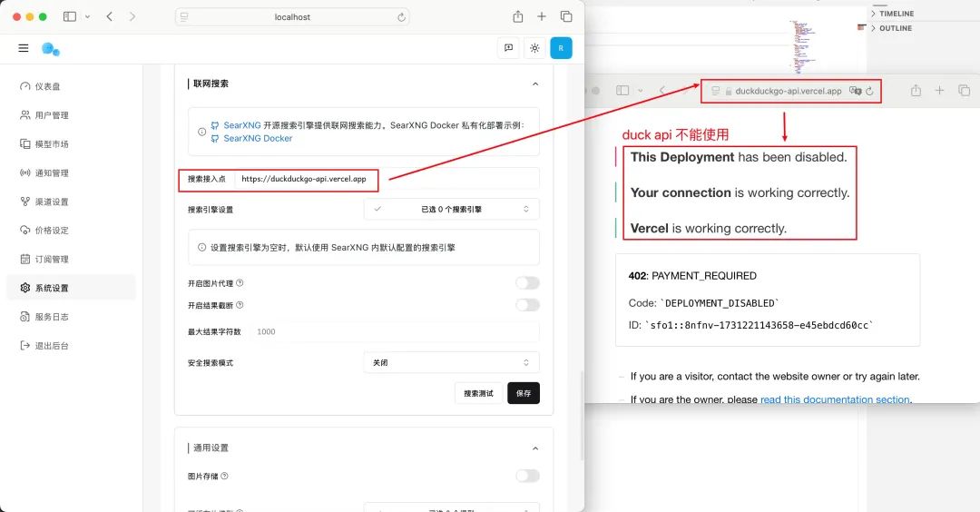The image size is (980, 512).
Task: Collapse the 通用设置 section
Action: pyautogui.click(x=535, y=448)
